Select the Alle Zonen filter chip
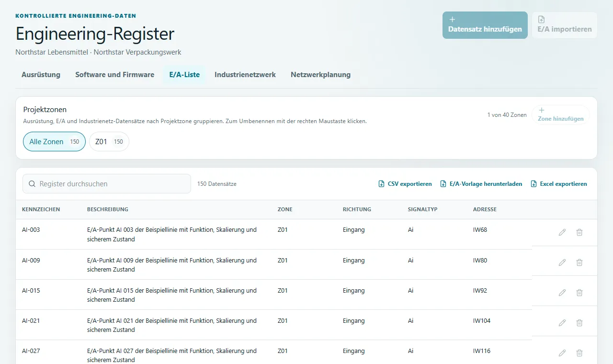 coord(54,142)
